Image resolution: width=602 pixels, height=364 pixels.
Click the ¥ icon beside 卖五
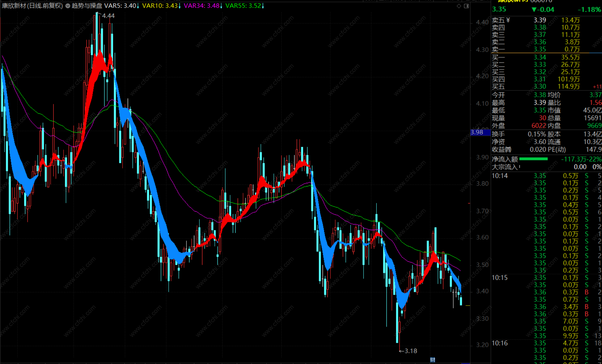pos(508,20)
